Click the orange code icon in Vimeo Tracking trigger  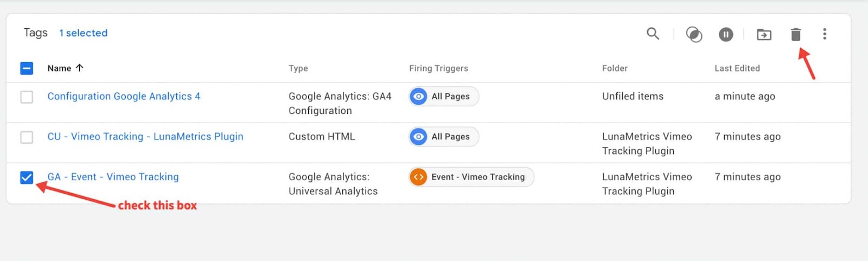[418, 177]
